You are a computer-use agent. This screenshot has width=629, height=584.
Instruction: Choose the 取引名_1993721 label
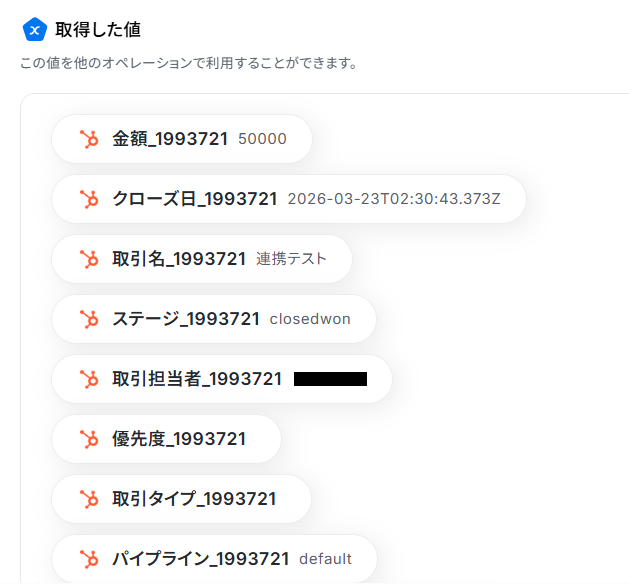click(x=179, y=259)
